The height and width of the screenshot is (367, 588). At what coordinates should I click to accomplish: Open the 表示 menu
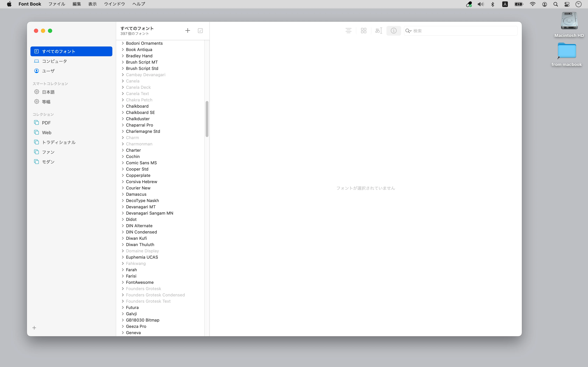coord(92,4)
